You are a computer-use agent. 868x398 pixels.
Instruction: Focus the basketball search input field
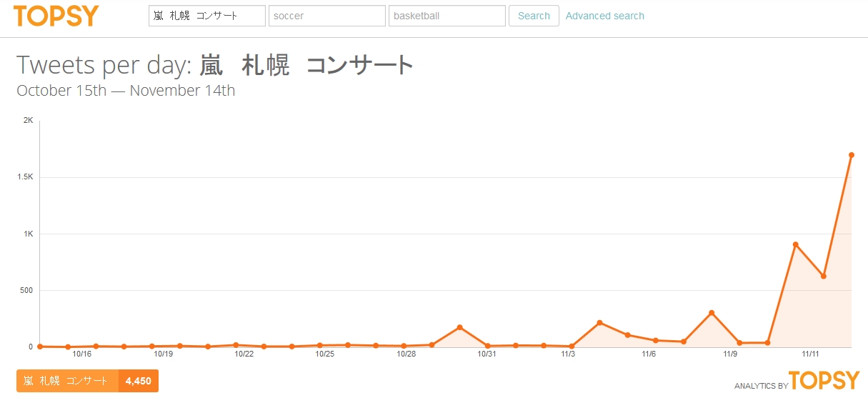coord(447,16)
